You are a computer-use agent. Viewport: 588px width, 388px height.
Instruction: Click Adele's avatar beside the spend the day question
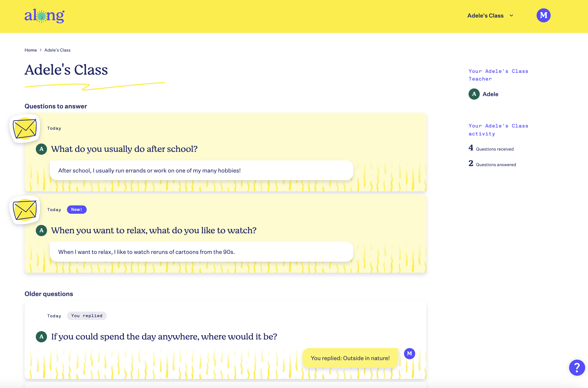[41, 336]
